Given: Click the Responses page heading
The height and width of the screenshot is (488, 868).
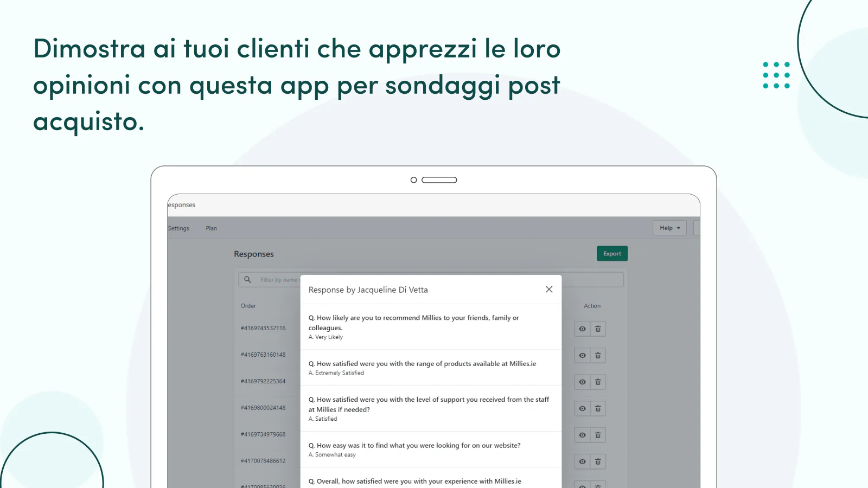Looking at the screenshot, I should click(x=254, y=254).
